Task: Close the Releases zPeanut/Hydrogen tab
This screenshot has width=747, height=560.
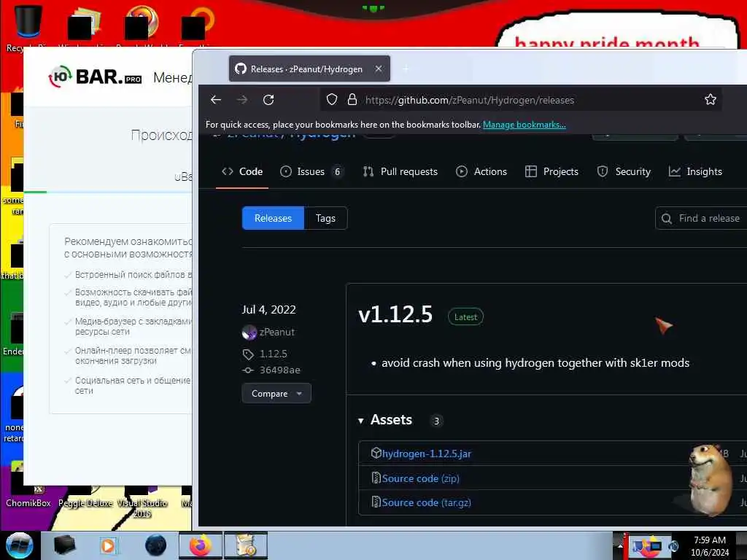Action: (379, 69)
